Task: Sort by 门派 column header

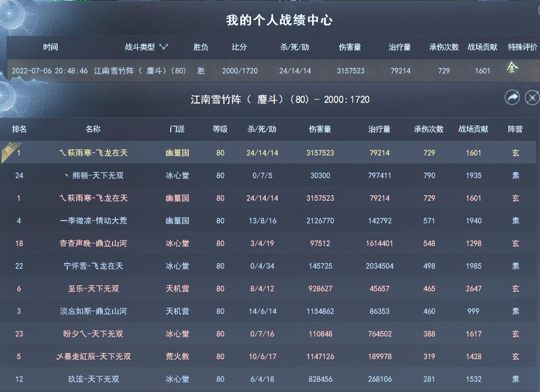Action: (177, 129)
